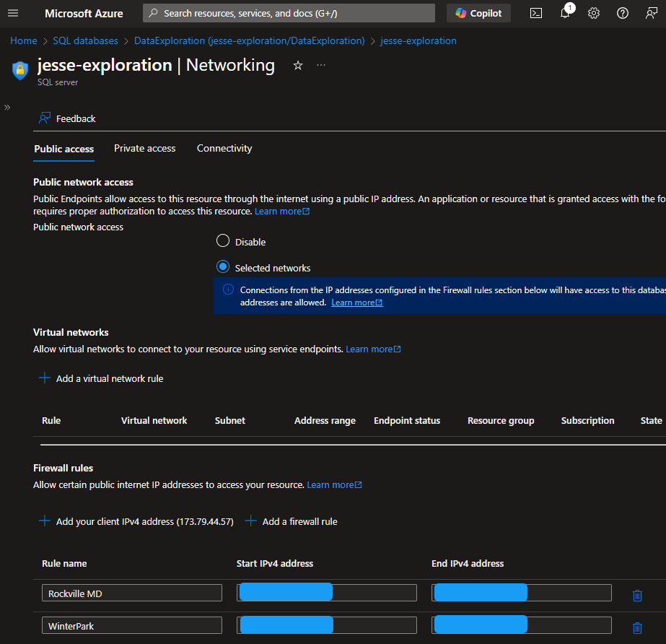666x644 pixels.
Task: Open Learn more under Virtual networks
Action: 373,349
